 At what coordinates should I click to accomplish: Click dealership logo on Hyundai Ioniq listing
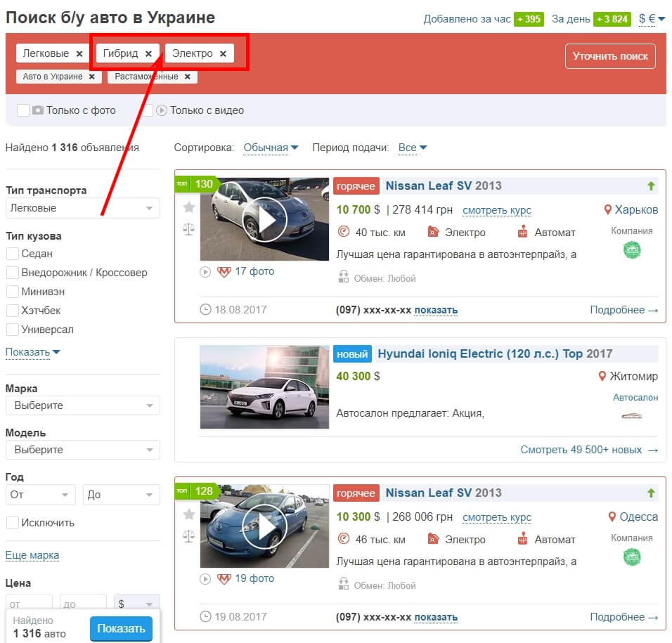632,416
